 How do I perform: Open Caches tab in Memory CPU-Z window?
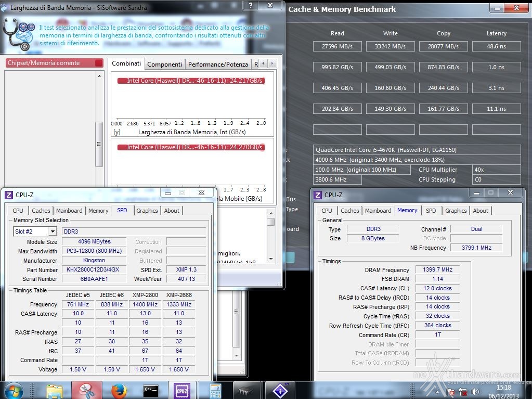(x=350, y=210)
